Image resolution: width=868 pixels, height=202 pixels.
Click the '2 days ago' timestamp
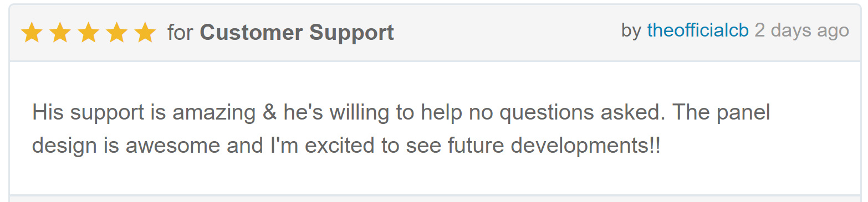(x=801, y=30)
